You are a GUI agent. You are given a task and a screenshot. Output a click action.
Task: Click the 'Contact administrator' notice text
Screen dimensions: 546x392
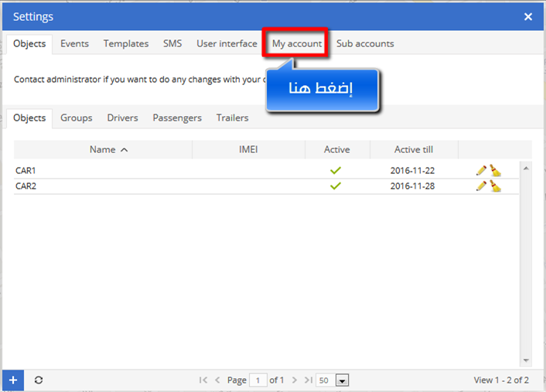coord(139,80)
